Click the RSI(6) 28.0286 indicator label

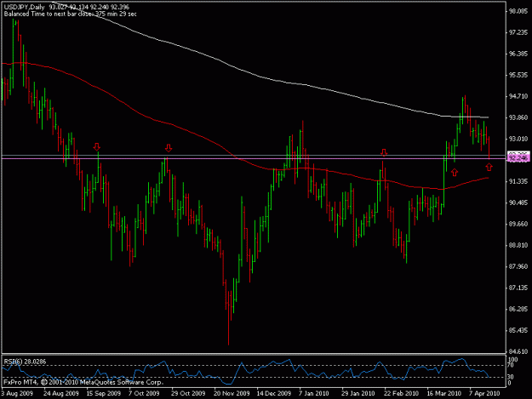pyautogui.click(x=25, y=362)
